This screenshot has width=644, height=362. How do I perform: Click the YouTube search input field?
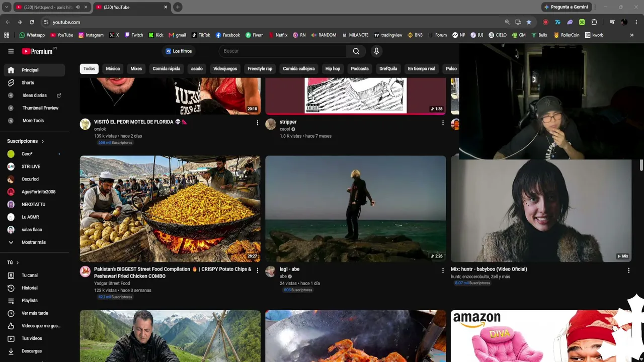(x=282, y=51)
